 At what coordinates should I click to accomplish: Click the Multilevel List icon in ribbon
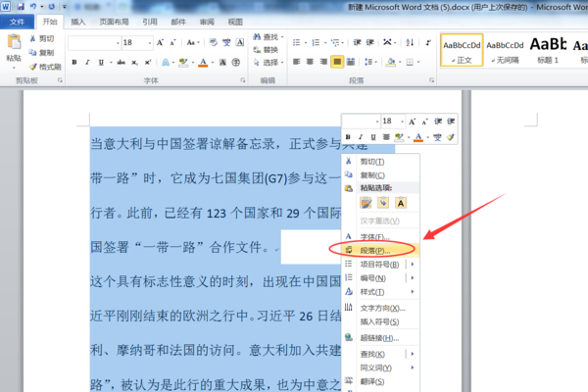[x=335, y=43]
